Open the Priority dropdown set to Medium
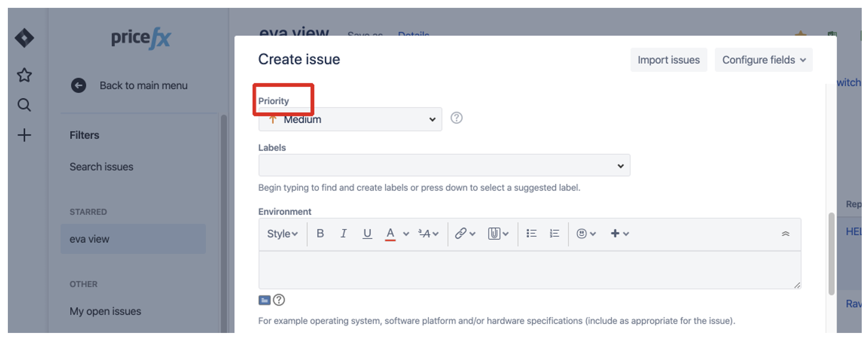The width and height of the screenshot is (868, 340). coord(350,119)
